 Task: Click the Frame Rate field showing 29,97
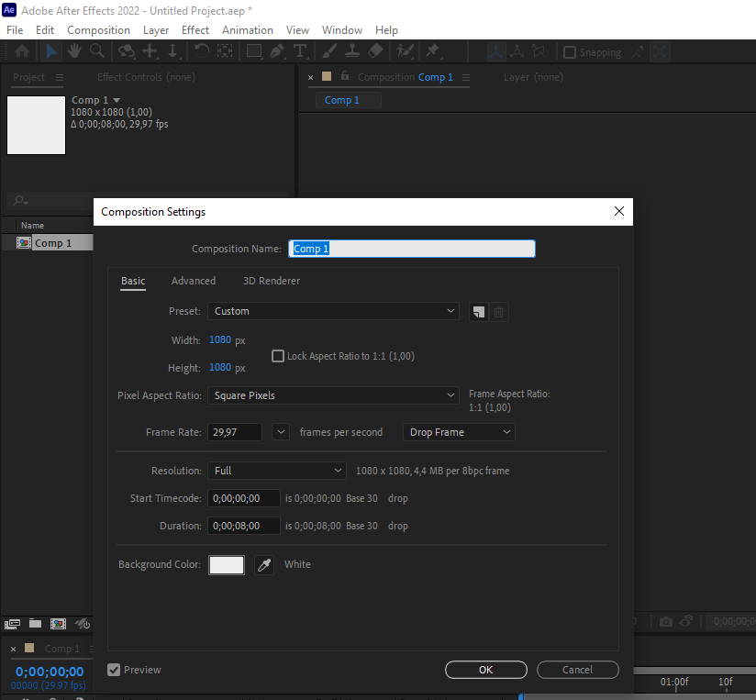[234, 432]
